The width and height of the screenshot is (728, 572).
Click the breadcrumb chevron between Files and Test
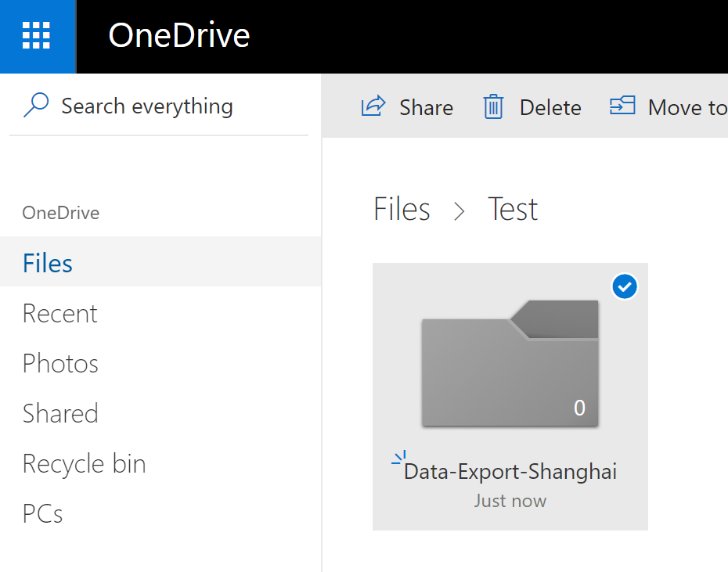click(460, 210)
